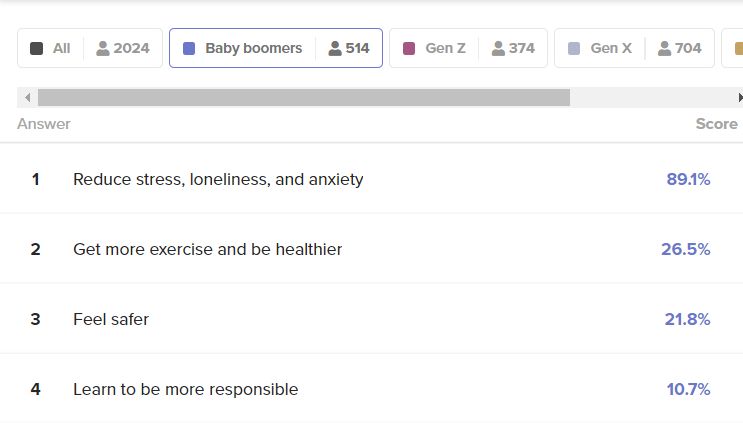Image resolution: width=743 pixels, height=423 pixels.
Task: Switch to the Gen X segment
Action: point(611,48)
